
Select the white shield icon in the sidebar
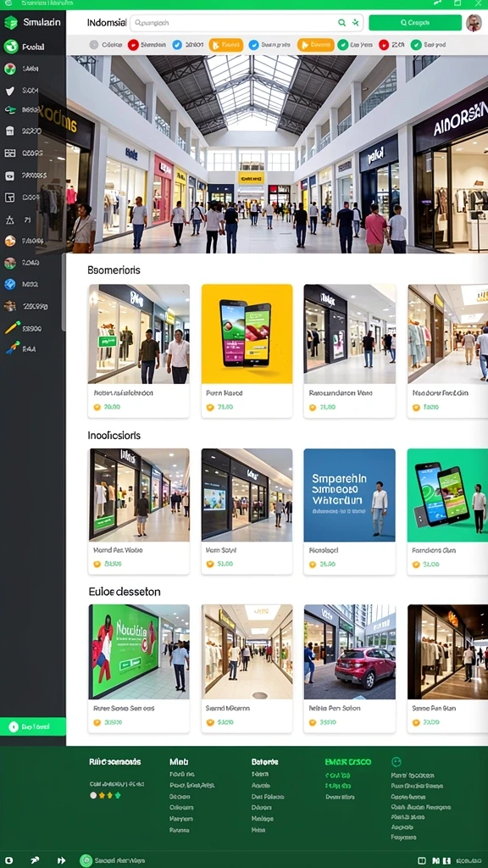pos(10,92)
